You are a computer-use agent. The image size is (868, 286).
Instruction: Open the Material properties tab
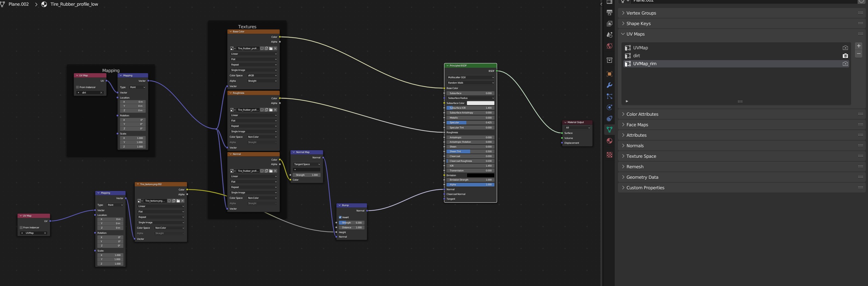[609, 141]
